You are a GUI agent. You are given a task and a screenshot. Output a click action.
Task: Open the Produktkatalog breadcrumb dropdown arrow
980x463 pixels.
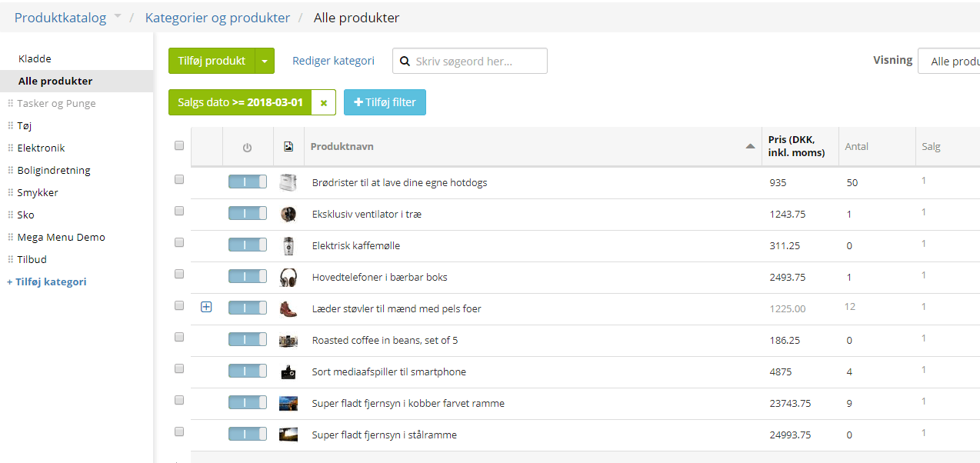click(x=118, y=16)
